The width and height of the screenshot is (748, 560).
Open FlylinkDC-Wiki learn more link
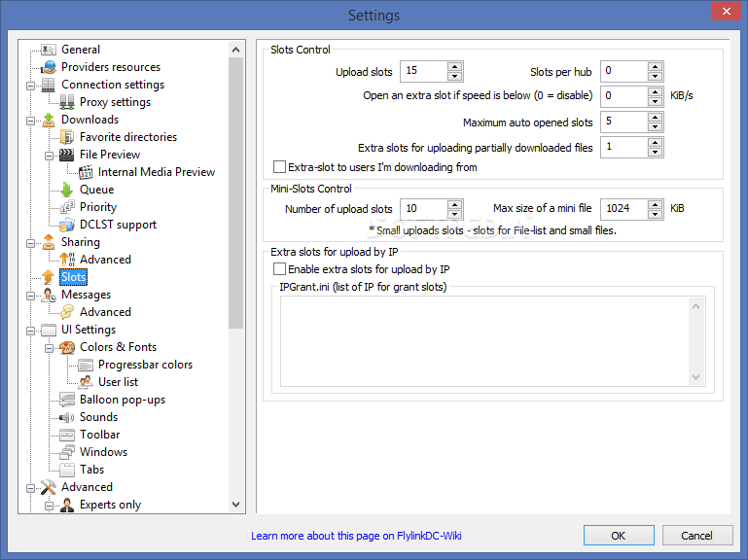click(356, 536)
